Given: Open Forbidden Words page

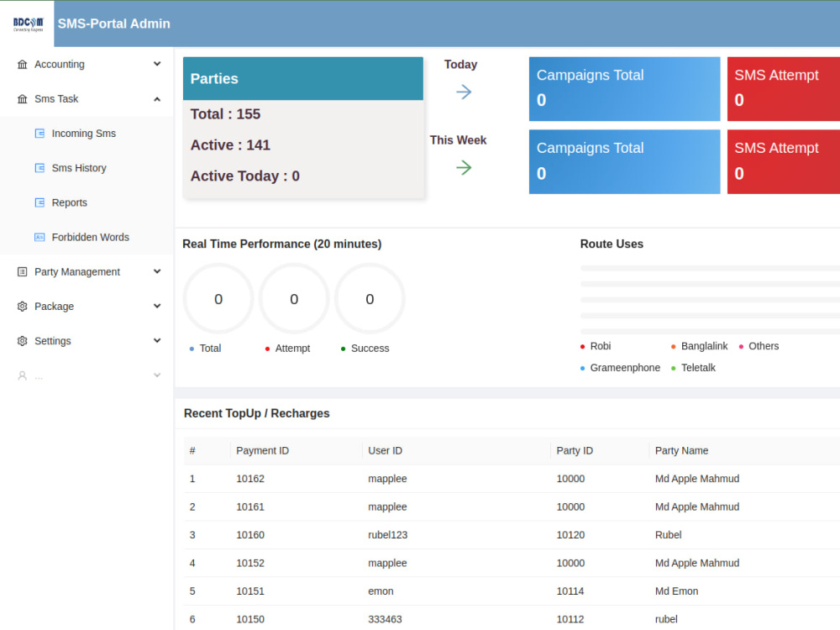Looking at the screenshot, I should tap(87, 238).
